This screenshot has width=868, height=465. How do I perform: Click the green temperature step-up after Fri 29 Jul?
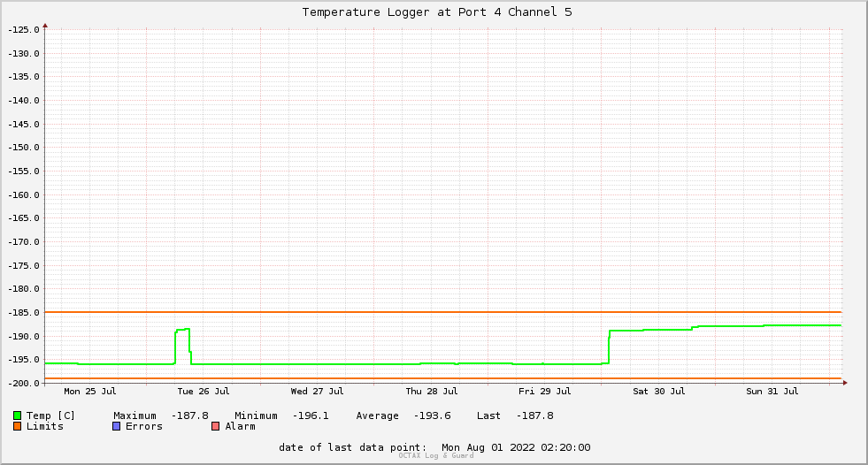[x=610, y=346]
